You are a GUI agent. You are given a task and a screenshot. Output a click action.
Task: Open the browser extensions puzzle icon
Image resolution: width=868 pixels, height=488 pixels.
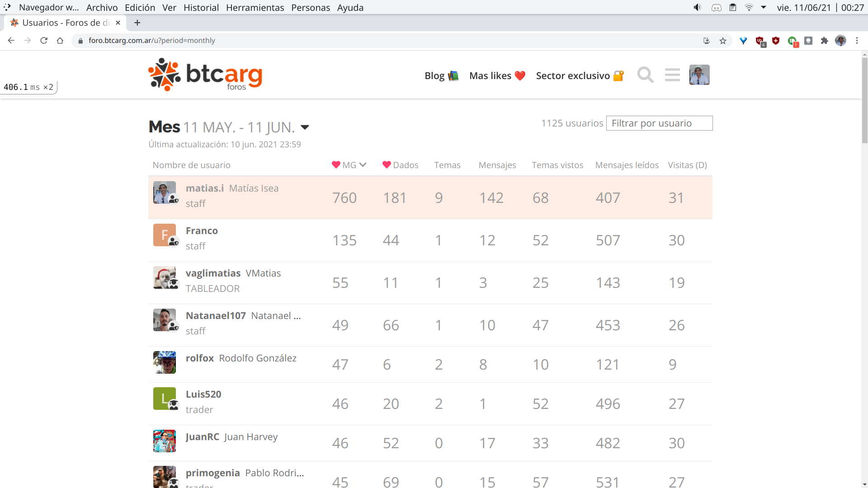click(824, 41)
